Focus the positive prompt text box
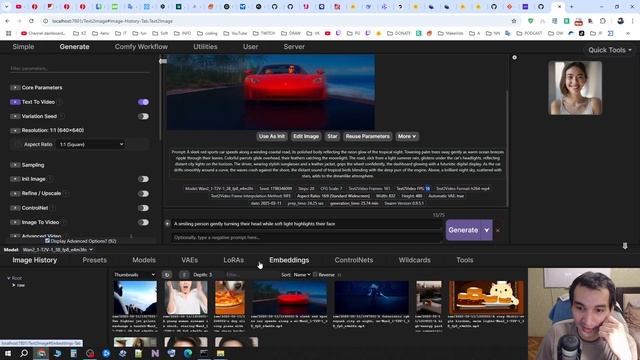This screenshot has width=640, height=360. pos(306,224)
